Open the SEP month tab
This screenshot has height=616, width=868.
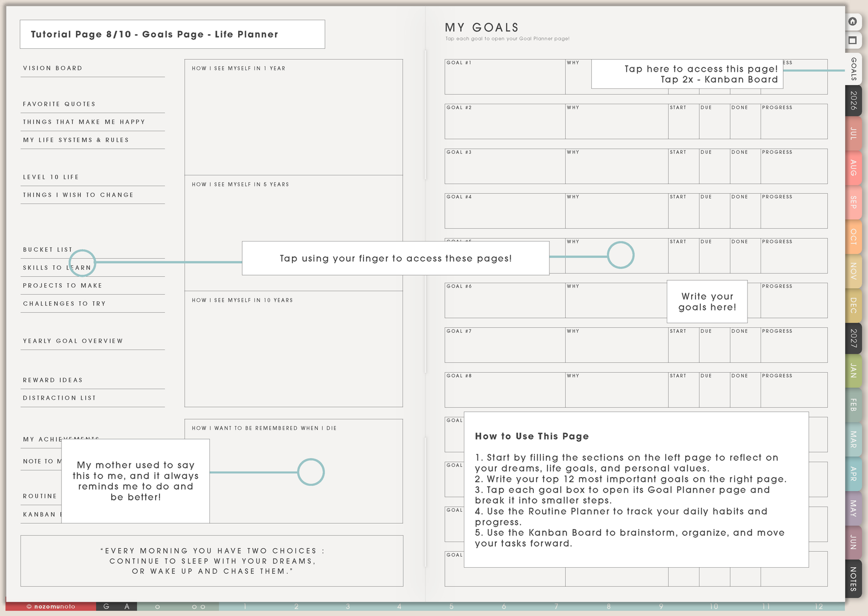point(853,202)
